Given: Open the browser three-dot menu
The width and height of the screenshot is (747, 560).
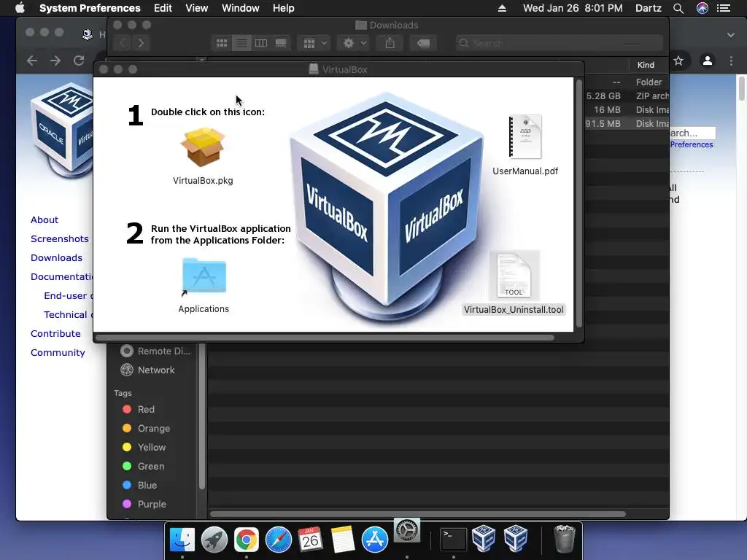Looking at the screenshot, I should point(731,61).
